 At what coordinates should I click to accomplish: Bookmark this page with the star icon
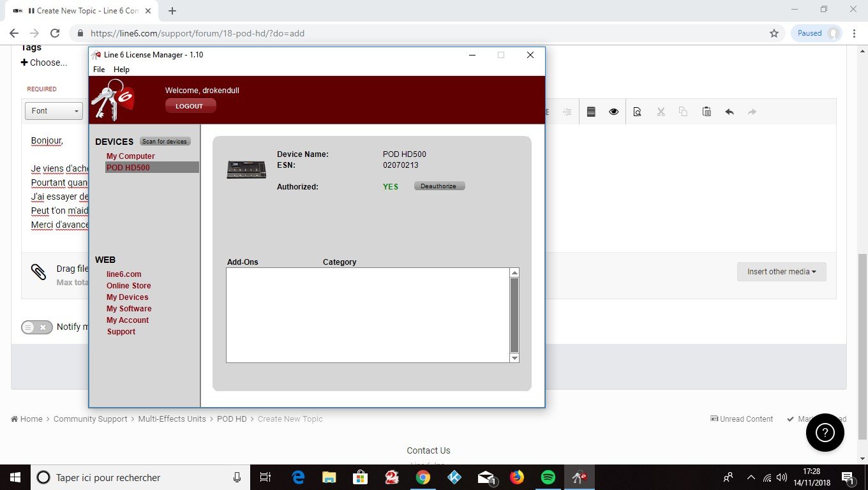[x=774, y=33]
